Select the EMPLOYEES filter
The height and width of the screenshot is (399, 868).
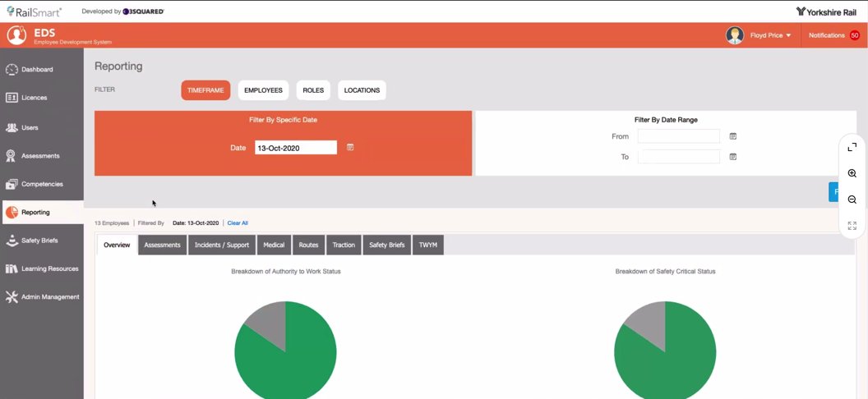[263, 90]
